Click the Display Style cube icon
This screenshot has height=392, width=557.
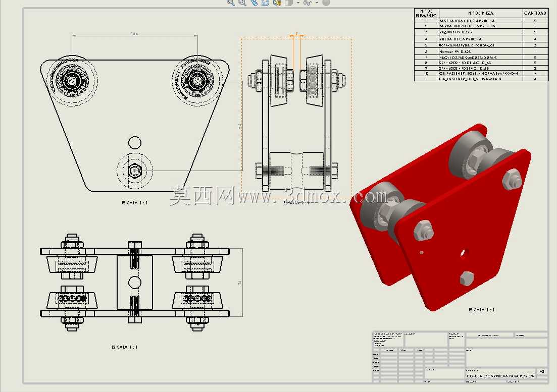pos(289,3)
